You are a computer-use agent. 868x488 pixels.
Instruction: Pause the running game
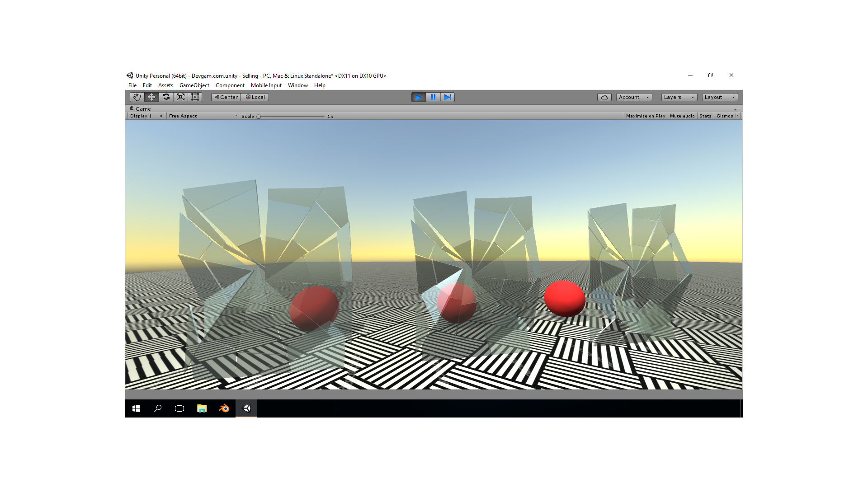pos(433,97)
